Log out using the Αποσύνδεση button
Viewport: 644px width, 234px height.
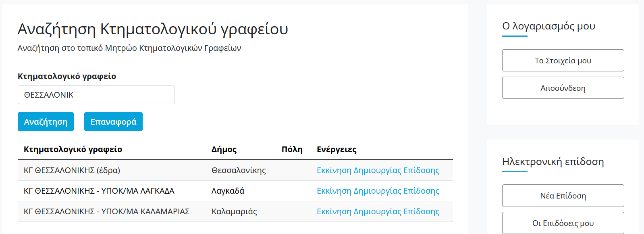(563, 88)
